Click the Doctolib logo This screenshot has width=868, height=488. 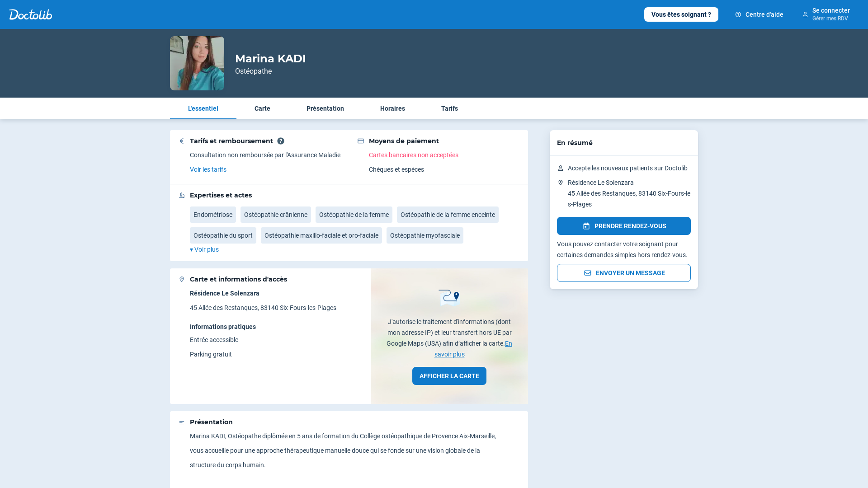[31, 14]
